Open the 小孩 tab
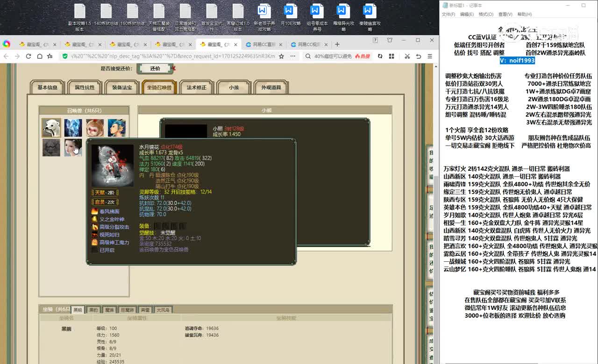The image size is (598, 364). click(x=234, y=87)
